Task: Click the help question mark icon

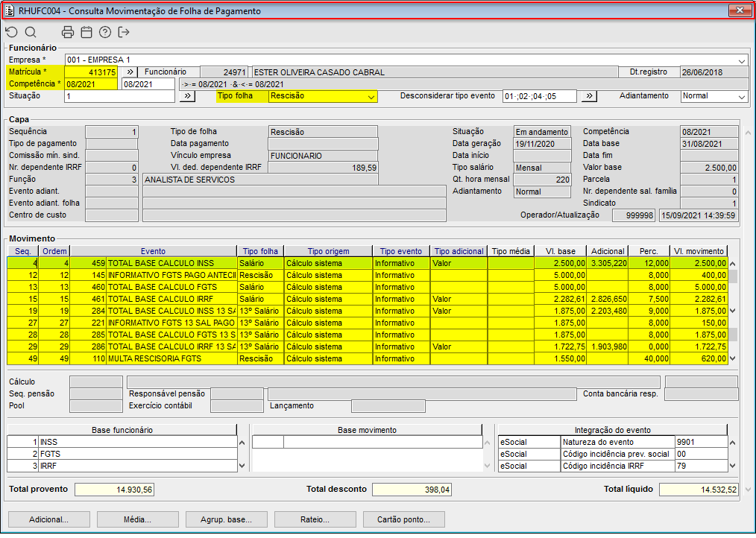Action: tap(105, 32)
